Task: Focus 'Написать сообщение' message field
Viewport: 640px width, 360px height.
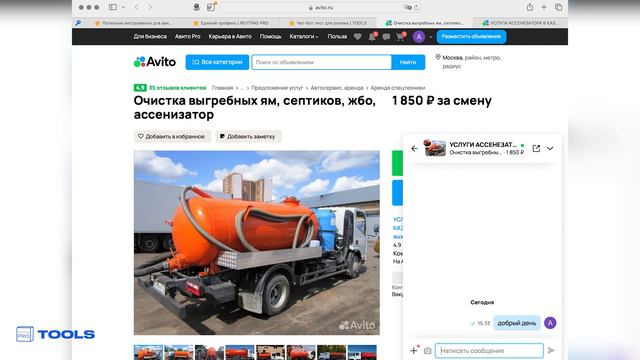Action: pyautogui.click(x=489, y=351)
